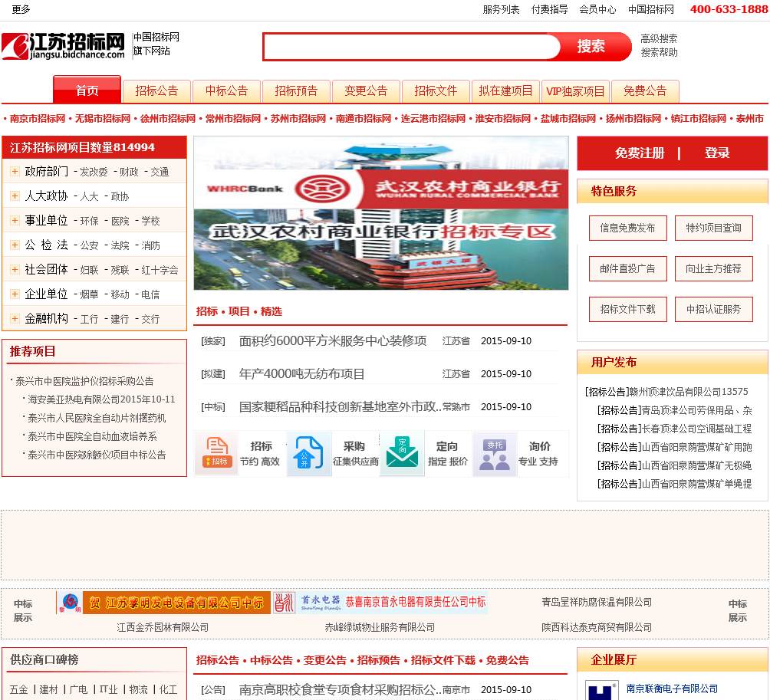Open the 苏州市招标网 city link

[x=298, y=119]
